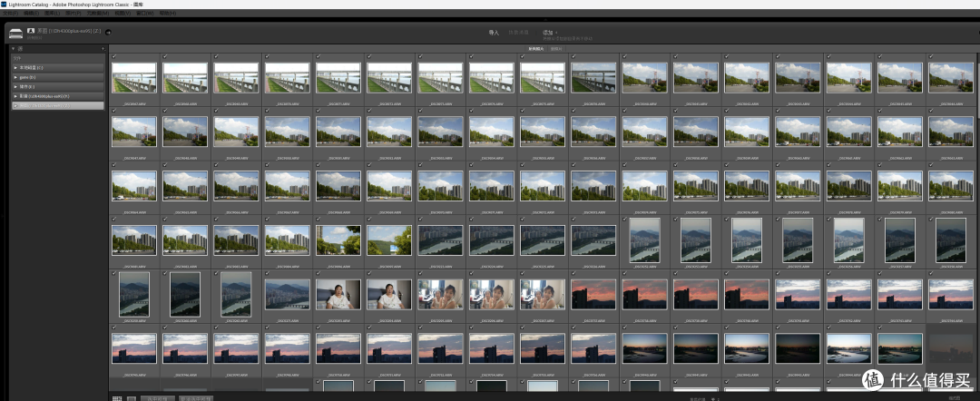Viewport: 980px width, 401px height.
Task: Select the 新照片 tab above grid
Action: 555,48
